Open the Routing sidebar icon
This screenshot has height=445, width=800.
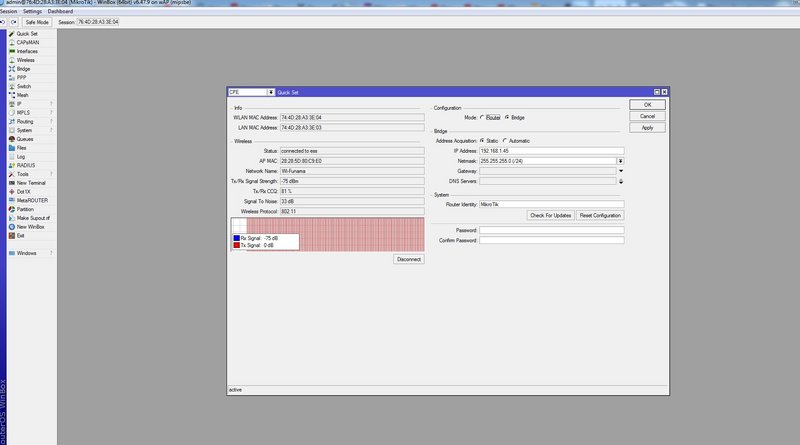tap(12, 121)
